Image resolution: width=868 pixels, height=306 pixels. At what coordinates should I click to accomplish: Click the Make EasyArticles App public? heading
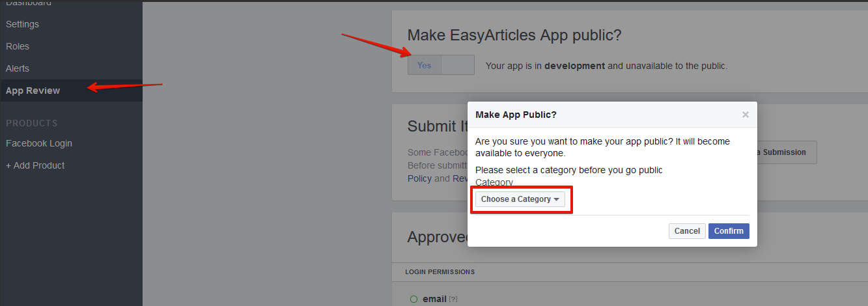(x=514, y=35)
